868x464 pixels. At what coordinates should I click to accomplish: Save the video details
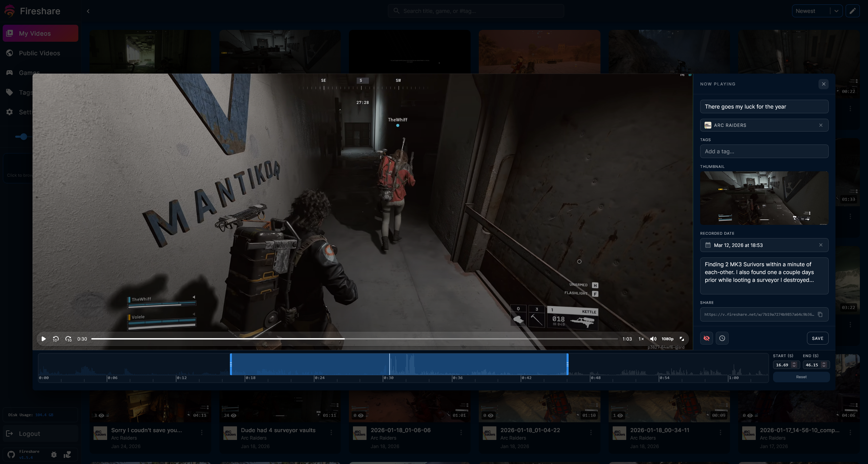tap(817, 338)
